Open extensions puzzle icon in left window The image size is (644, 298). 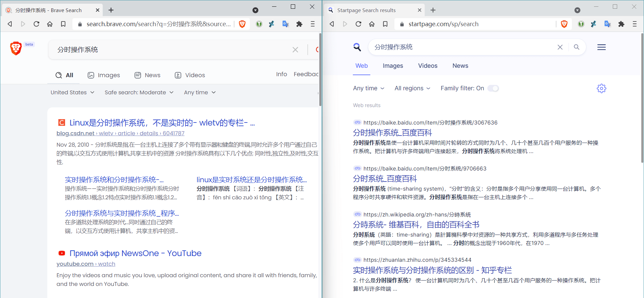[299, 24]
